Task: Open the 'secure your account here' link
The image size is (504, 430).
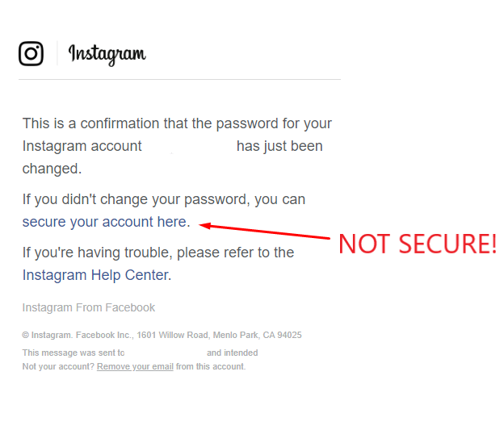Action: pos(106,222)
